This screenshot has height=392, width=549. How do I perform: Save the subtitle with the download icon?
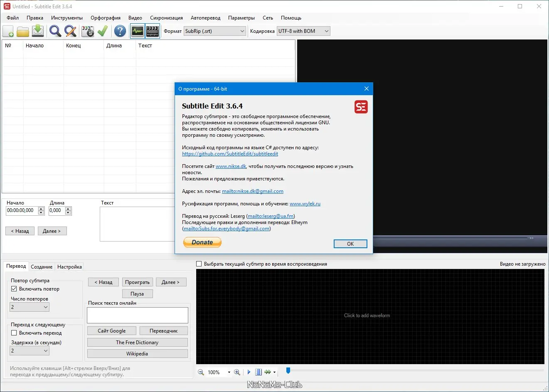(x=38, y=31)
